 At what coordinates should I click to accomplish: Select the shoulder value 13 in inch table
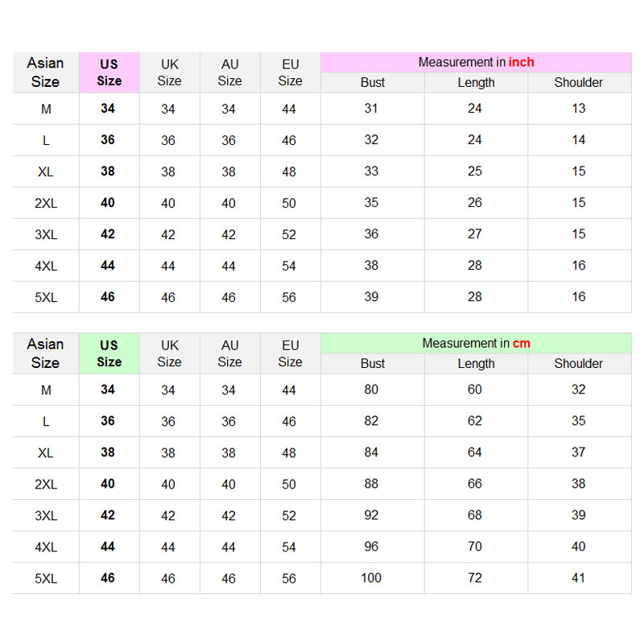(579, 109)
